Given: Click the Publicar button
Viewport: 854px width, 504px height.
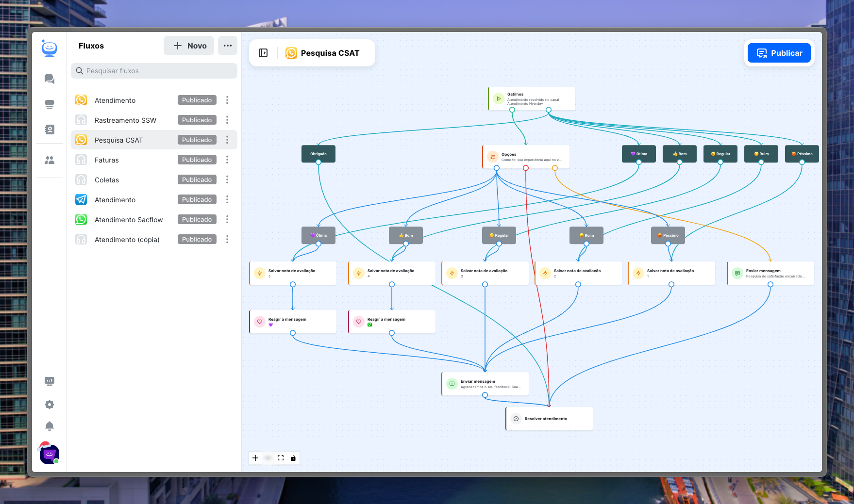Looking at the screenshot, I should click(x=779, y=53).
